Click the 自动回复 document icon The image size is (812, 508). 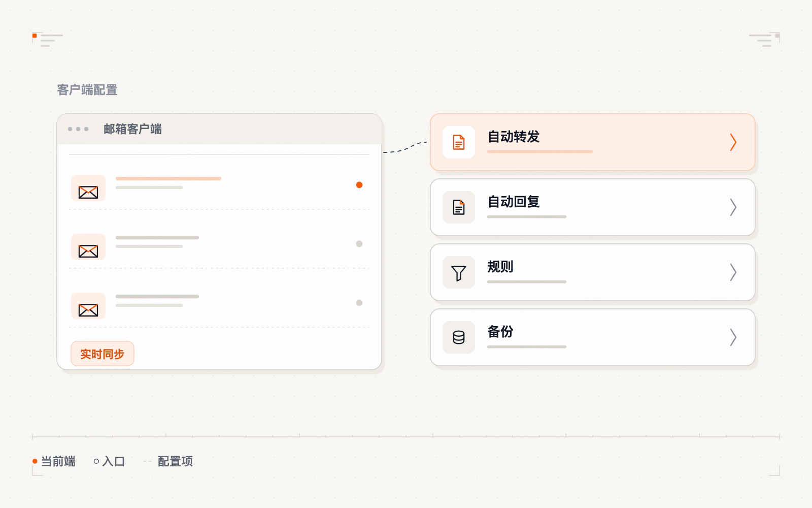[x=459, y=207]
